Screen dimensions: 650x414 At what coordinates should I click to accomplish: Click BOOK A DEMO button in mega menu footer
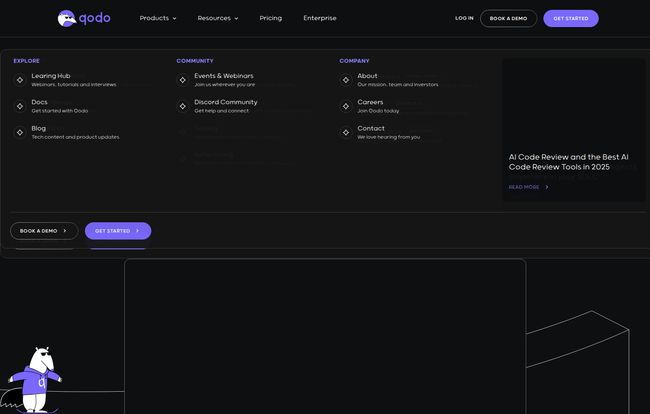tap(44, 231)
